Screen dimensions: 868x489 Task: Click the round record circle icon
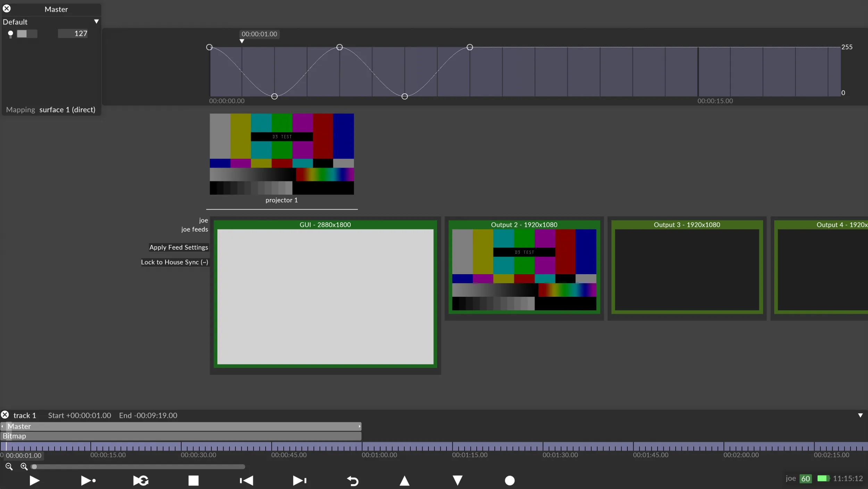(x=509, y=480)
